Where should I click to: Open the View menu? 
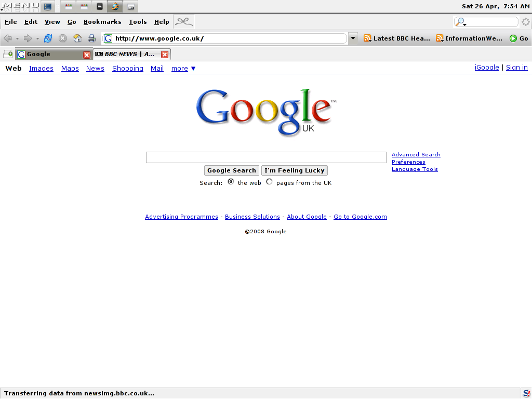pos(52,22)
